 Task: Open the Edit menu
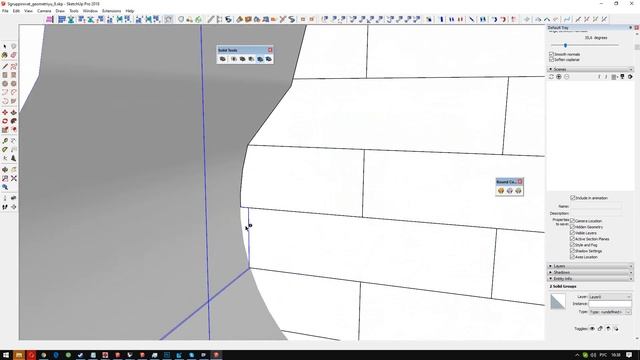point(16,11)
